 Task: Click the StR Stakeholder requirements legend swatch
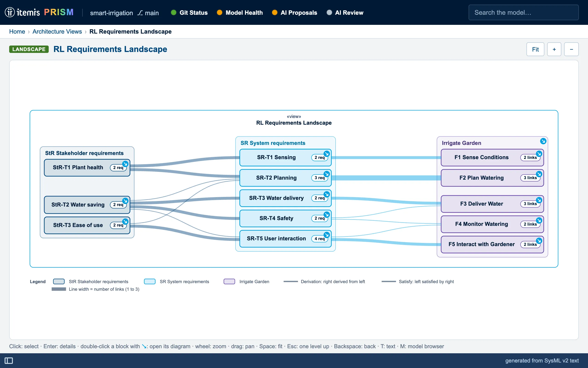tap(59, 281)
